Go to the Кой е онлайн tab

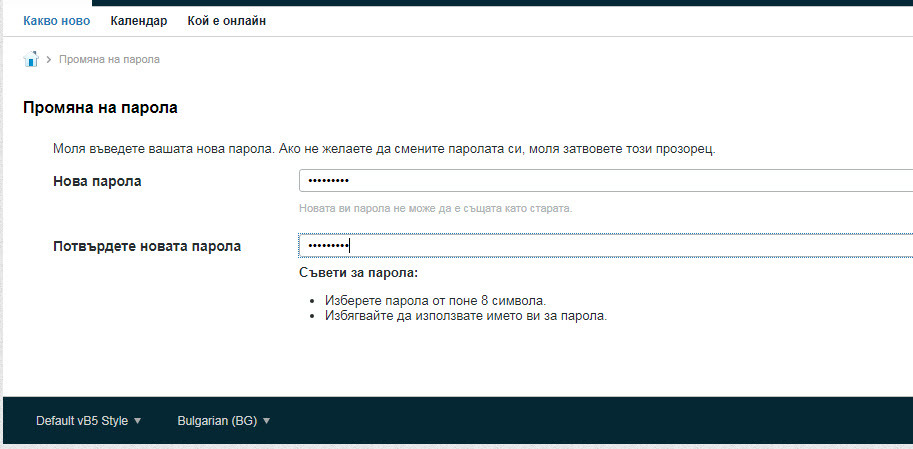[227, 20]
